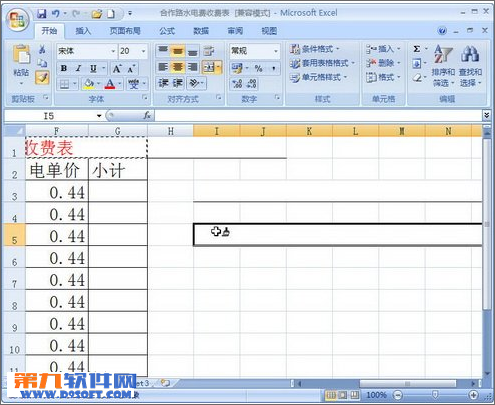Click the Office button orb

click(17, 20)
